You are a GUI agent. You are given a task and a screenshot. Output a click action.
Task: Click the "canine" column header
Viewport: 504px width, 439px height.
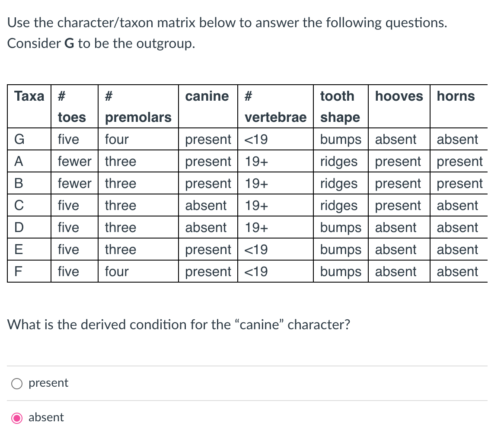pyautogui.click(x=207, y=96)
